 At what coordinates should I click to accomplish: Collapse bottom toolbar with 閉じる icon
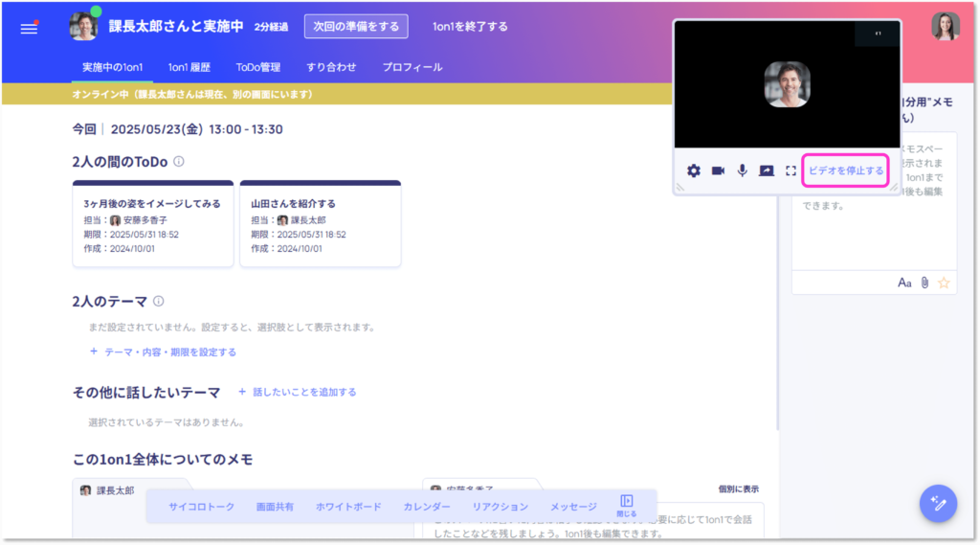click(x=626, y=506)
